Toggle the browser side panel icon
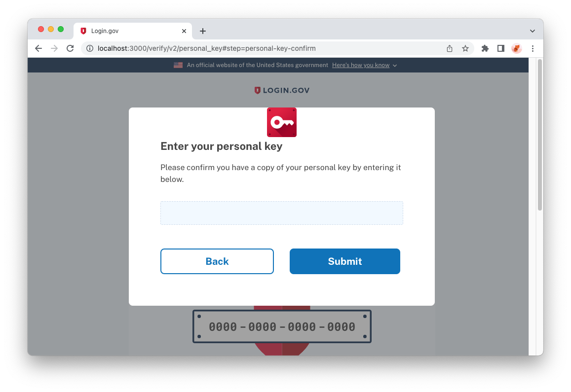571x392 pixels. click(501, 48)
